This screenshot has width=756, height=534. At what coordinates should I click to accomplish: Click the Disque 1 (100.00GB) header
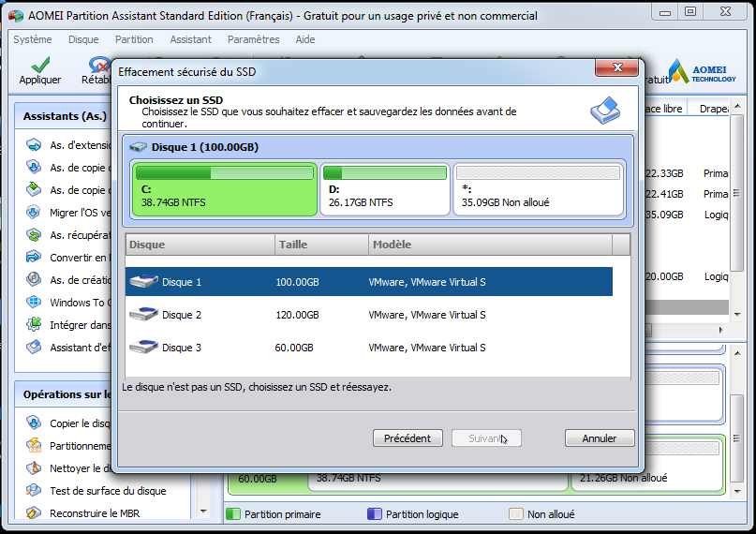[x=205, y=147]
